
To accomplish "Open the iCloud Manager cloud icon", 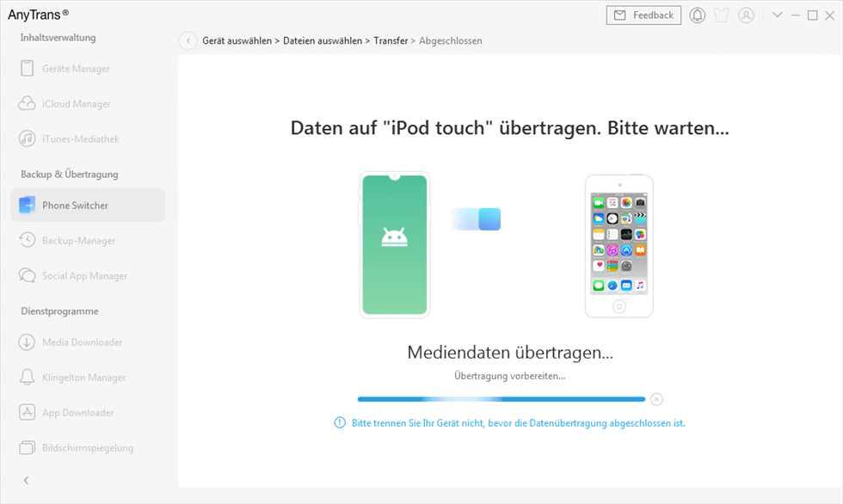I will pos(27,104).
